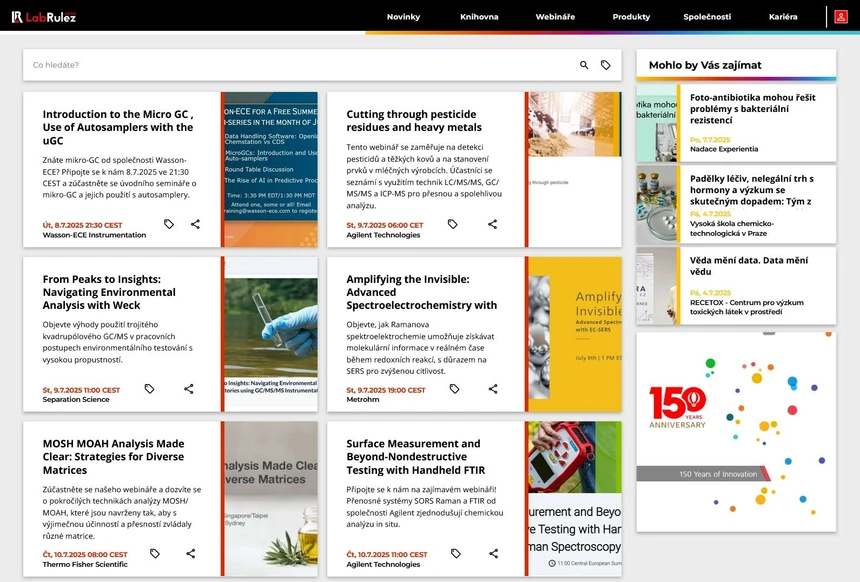Image resolution: width=860 pixels, height=582 pixels.
Task: Toggle the share icon on Handheld FTIR card
Action: pyautogui.click(x=492, y=553)
